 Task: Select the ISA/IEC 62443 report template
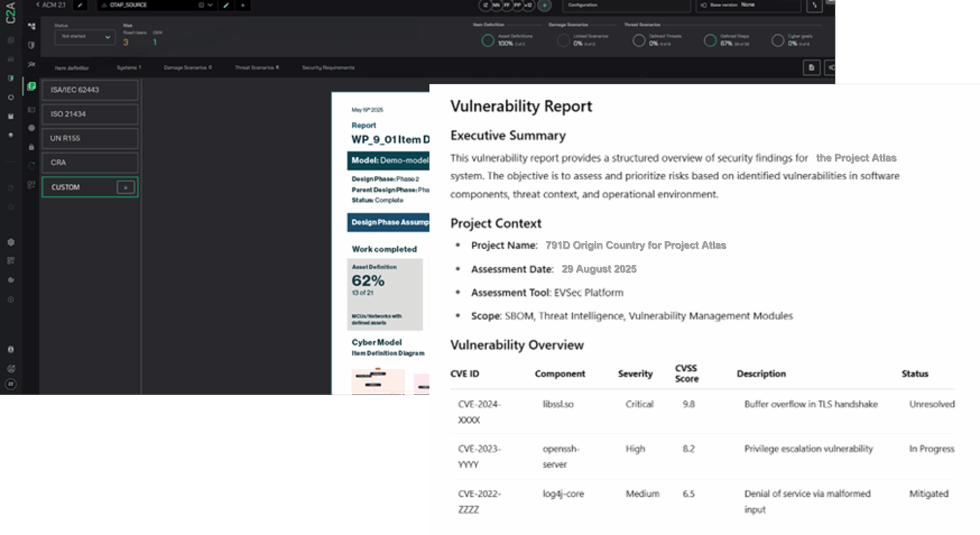90,90
